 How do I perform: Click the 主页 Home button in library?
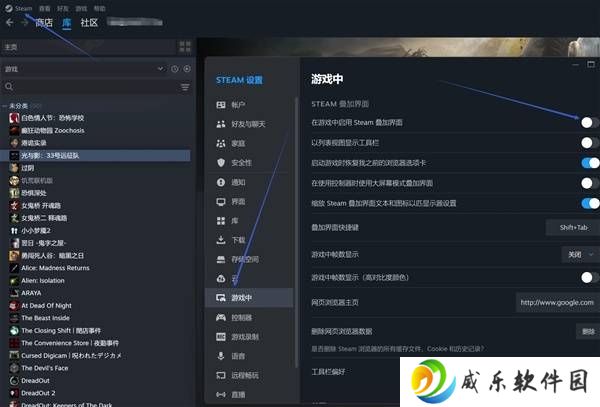(88, 47)
